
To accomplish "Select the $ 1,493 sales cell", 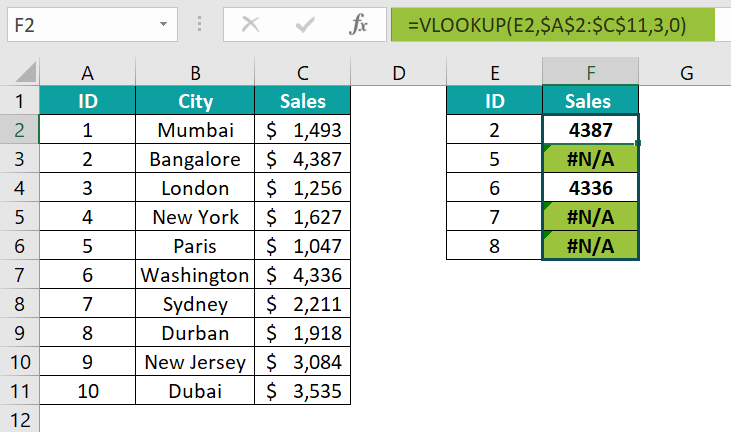I will 303,129.
